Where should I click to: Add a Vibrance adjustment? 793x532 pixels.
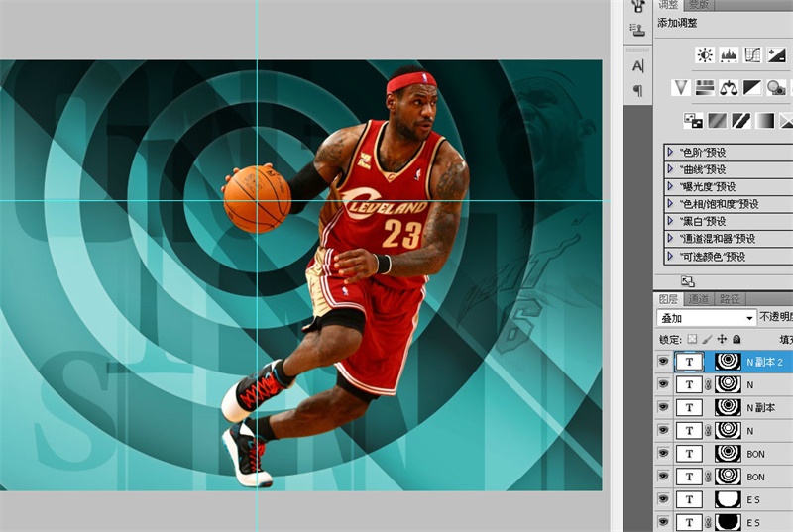[681, 88]
